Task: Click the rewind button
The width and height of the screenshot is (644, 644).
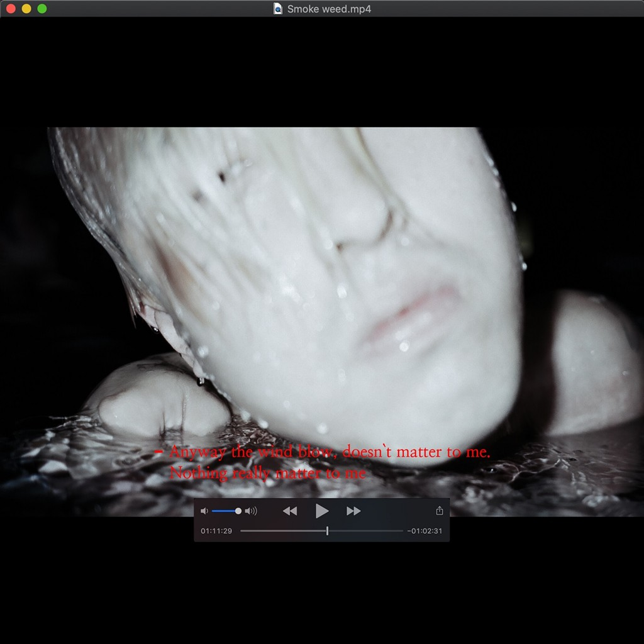Action: point(289,511)
